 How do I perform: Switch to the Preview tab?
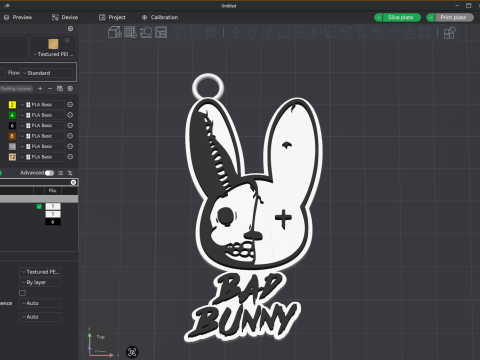pyautogui.click(x=18, y=17)
